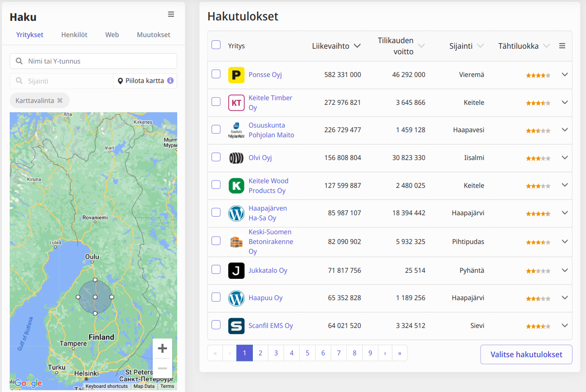The image size is (586, 392).
Task: Click the star rating for Haapajärven Ha-Sa Oy
Action: (x=538, y=214)
